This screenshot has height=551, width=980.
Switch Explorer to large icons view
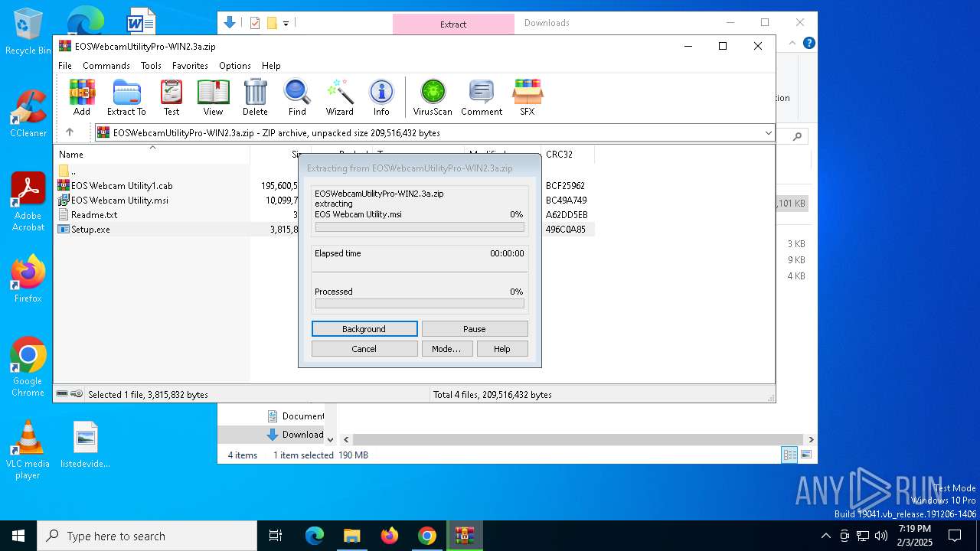click(x=805, y=455)
